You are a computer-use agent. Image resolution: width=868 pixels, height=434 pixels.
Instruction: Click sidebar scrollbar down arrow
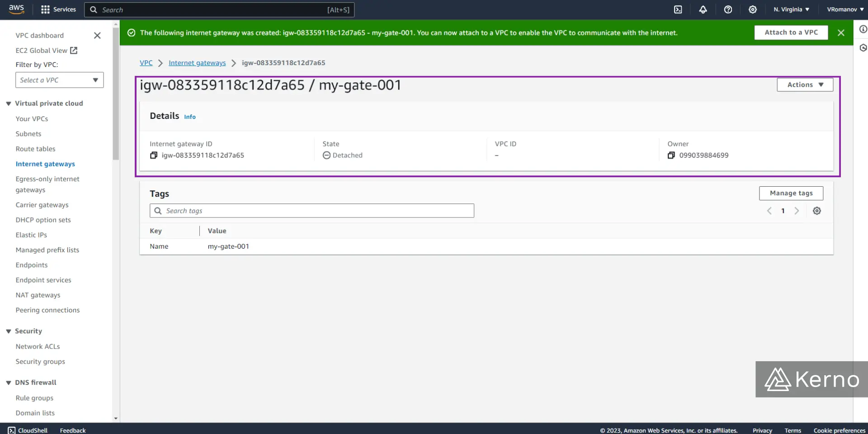pyautogui.click(x=116, y=419)
